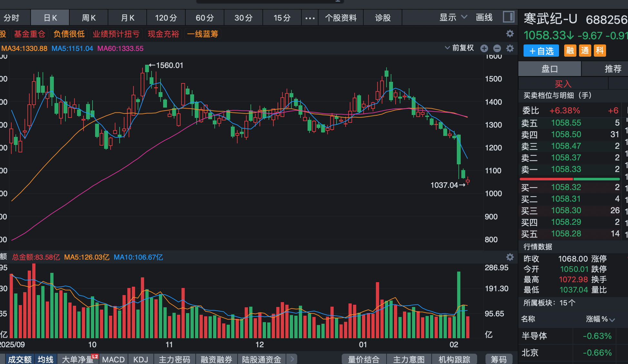Toggle 均线 moving average display
This screenshot has height=364, width=628.
coord(45,359)
